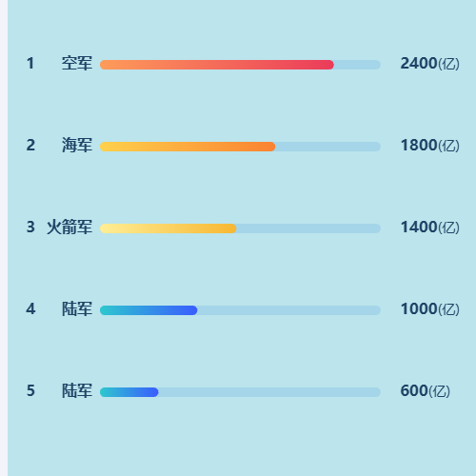Viewport: 476px width, 476px height.
Task: Click the rank 4 陆军 blue bar
Action: (149, 310)
